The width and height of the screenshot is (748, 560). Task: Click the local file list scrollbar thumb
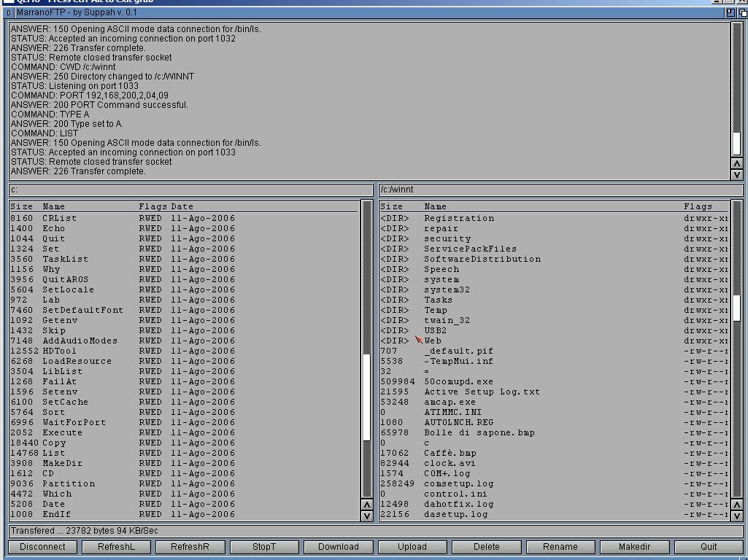367,397
